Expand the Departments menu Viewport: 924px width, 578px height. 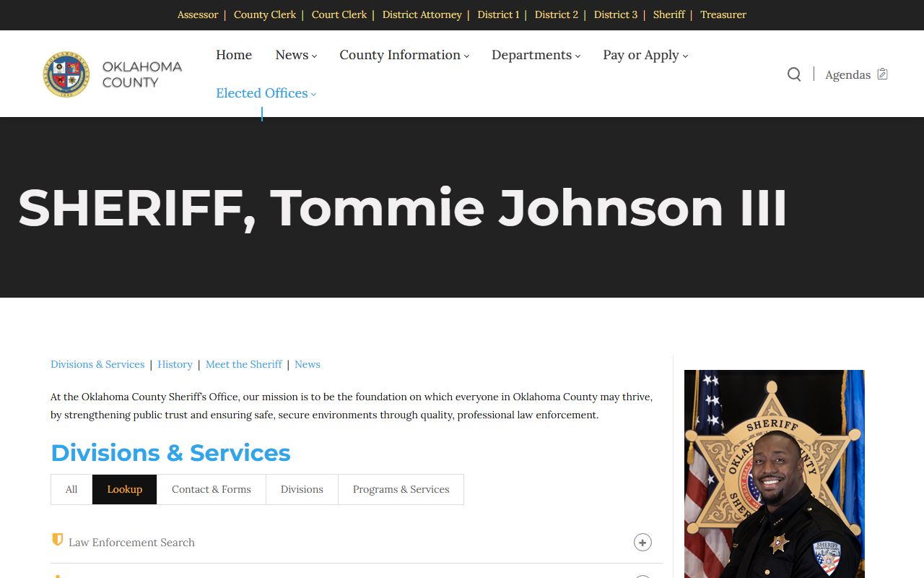tap(536, 55)
